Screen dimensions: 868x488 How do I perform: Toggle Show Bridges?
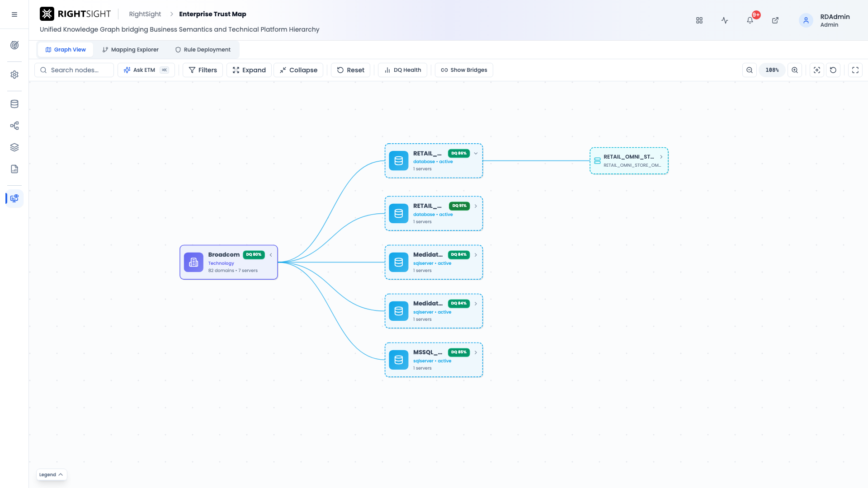(x=464, y=70)
